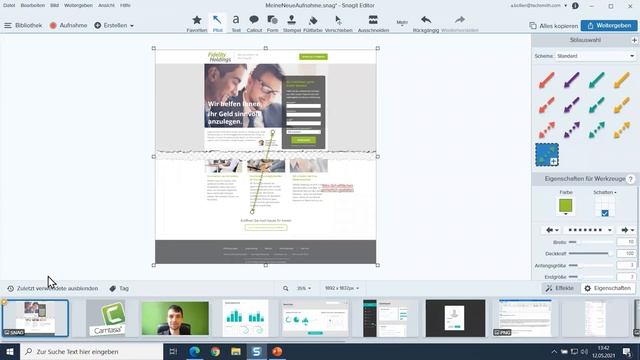The image size is (640, 360).
Task: Start a capture with red Aufnahme button
Action: (68, 25)
